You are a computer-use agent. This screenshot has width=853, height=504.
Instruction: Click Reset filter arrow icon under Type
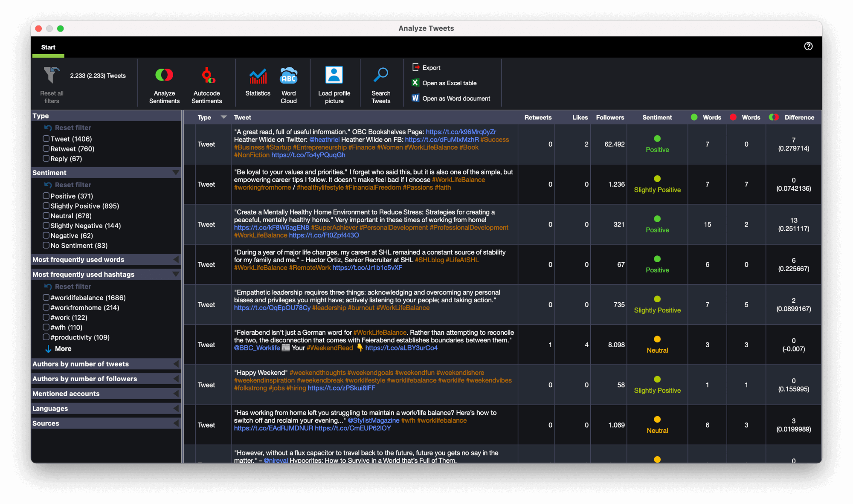click(x=48, y=127)
